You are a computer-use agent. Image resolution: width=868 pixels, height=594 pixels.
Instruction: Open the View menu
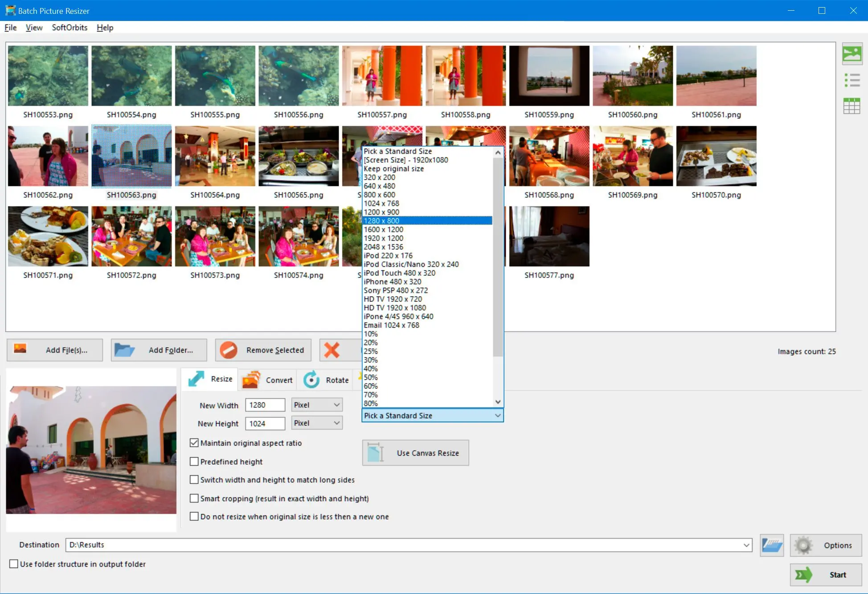[33, 27]
